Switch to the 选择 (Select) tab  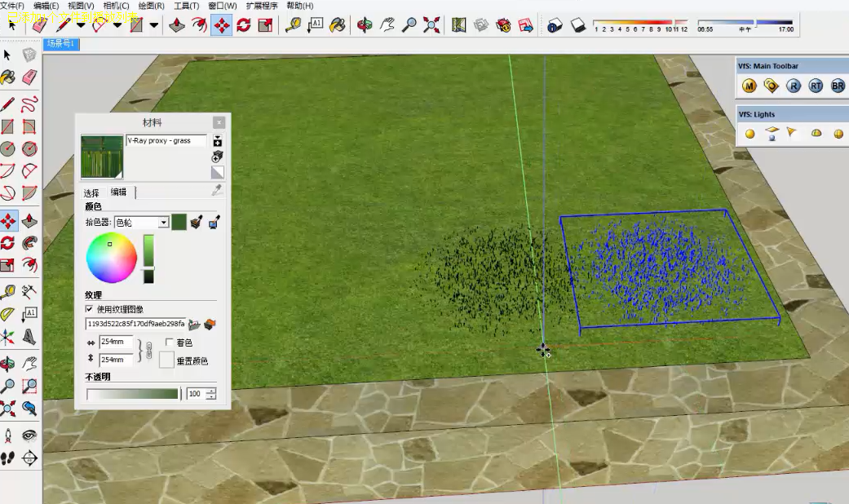(x=91, y=192)
